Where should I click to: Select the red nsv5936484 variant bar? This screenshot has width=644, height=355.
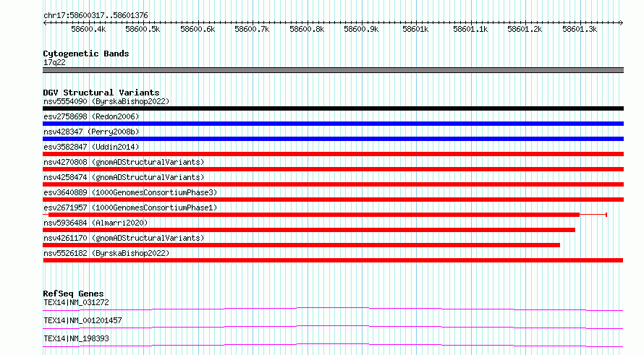(309, 230)
